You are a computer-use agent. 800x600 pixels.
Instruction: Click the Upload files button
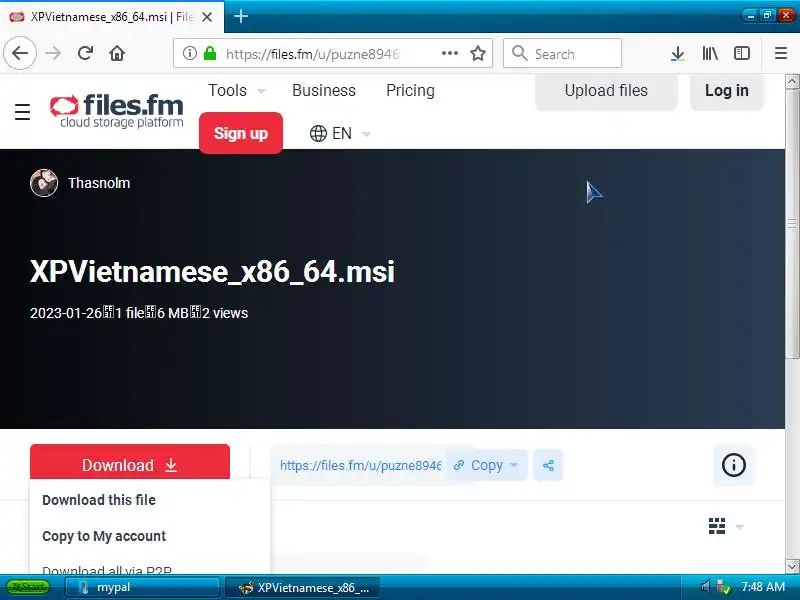[x=606, y=91]
